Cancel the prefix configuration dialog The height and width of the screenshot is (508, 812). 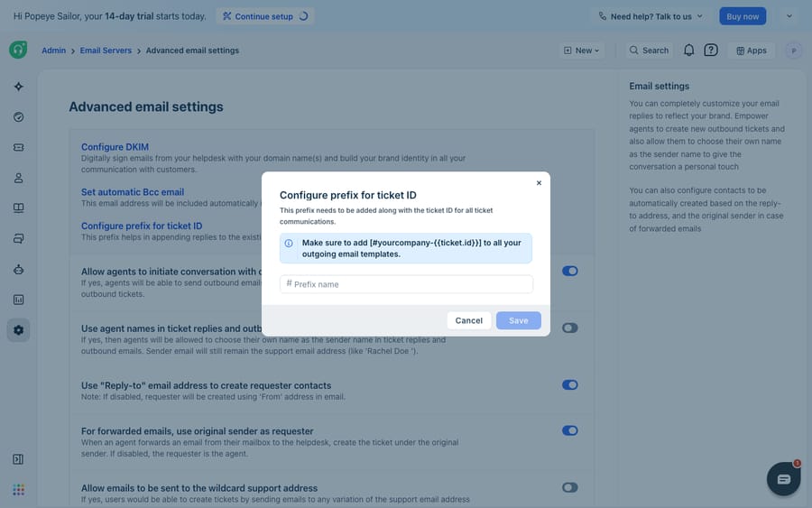click(468, 320)
